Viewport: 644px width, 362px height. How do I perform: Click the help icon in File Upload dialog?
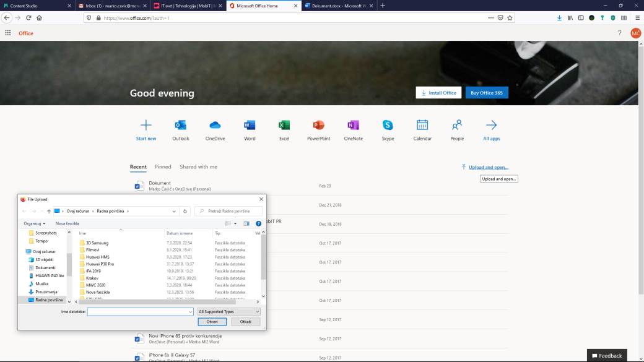tap(258, 223)
